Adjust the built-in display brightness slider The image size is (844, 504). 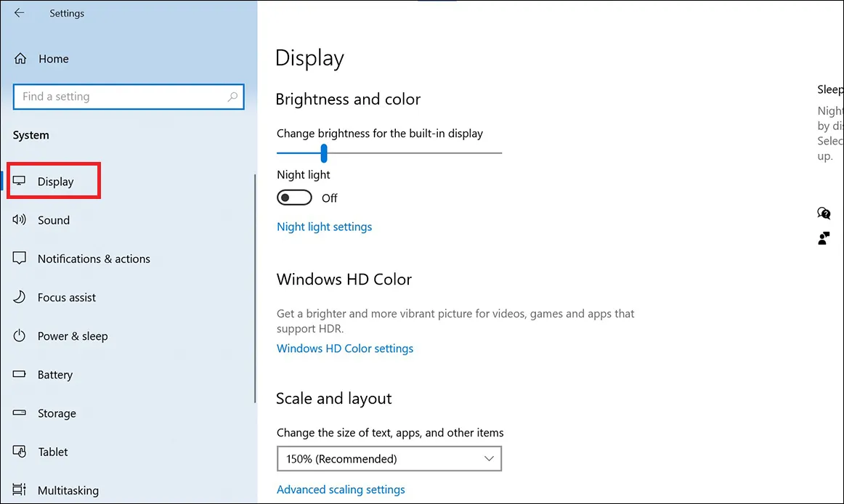pos(324,153)
